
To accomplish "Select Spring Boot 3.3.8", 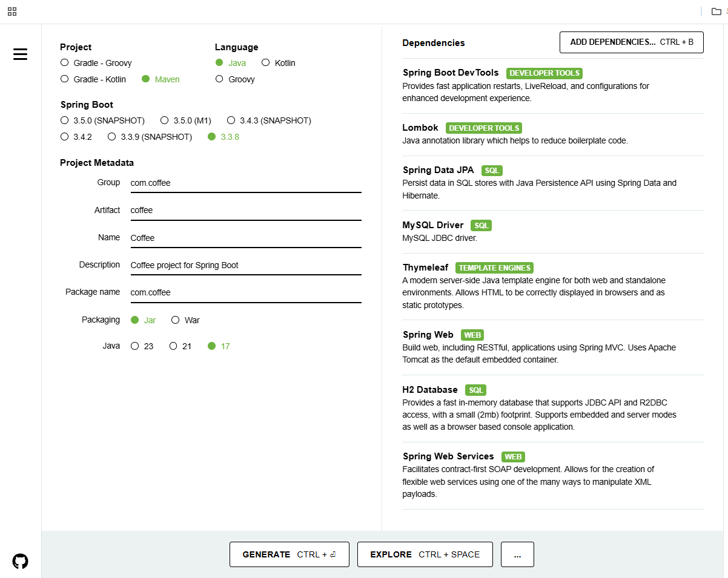I will (223, 137).
